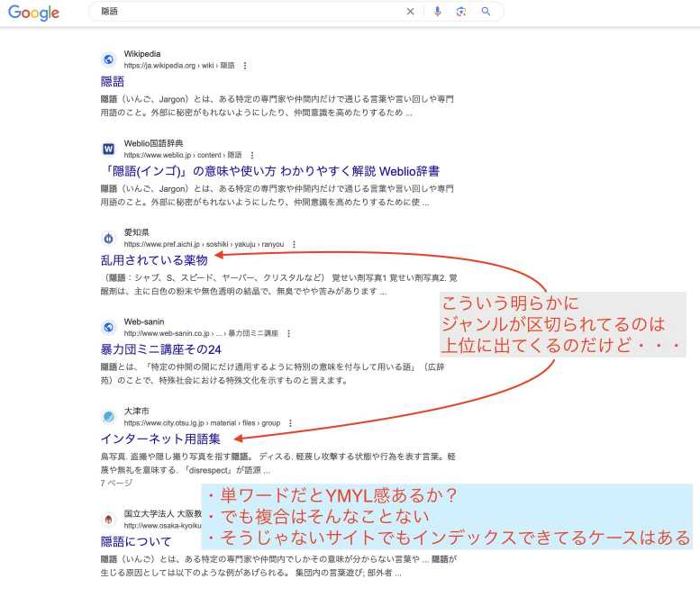Open three-dot menu for Weblio result

pyautogui.click(x=251, y=155)
